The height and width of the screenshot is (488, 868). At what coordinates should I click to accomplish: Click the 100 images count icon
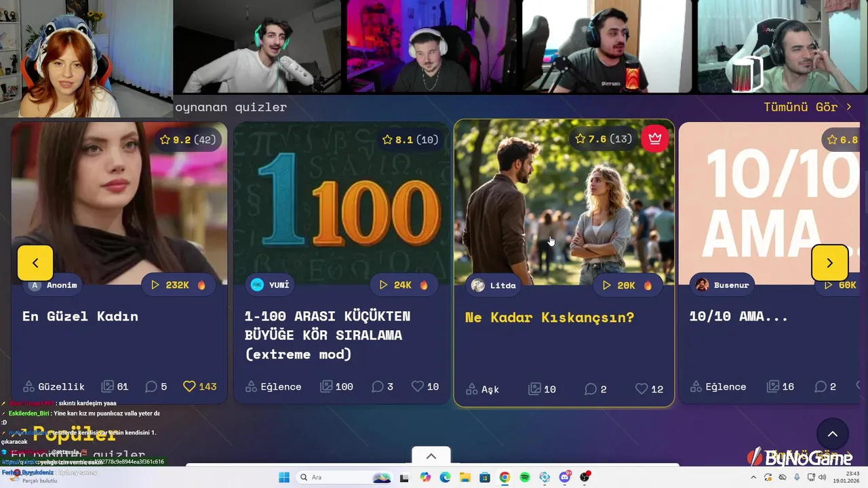point(336,386)
